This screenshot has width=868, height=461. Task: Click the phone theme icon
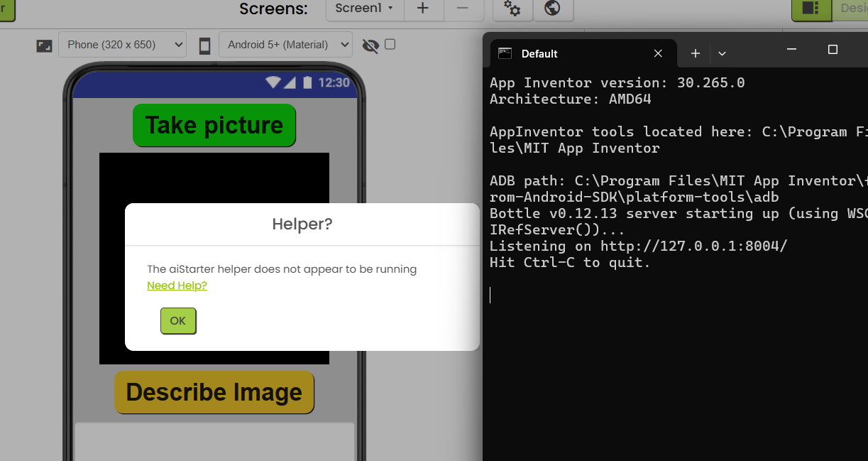pos(204,45)
